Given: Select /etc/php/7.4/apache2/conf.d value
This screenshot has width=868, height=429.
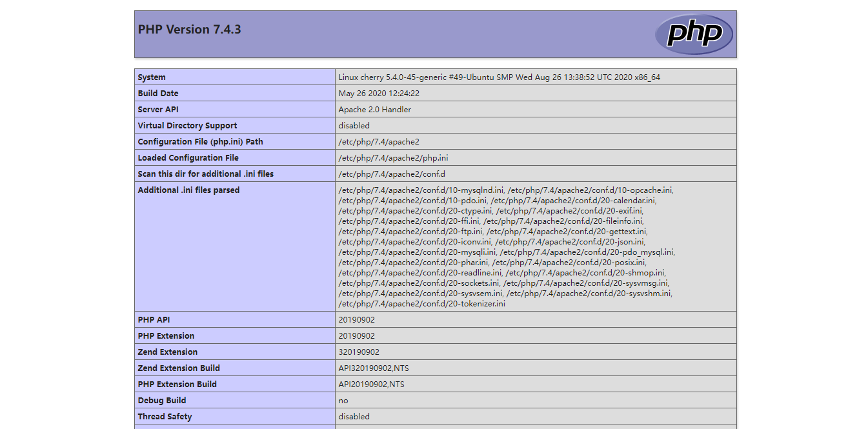Looking at the screenshot, I should coord(392,174).
